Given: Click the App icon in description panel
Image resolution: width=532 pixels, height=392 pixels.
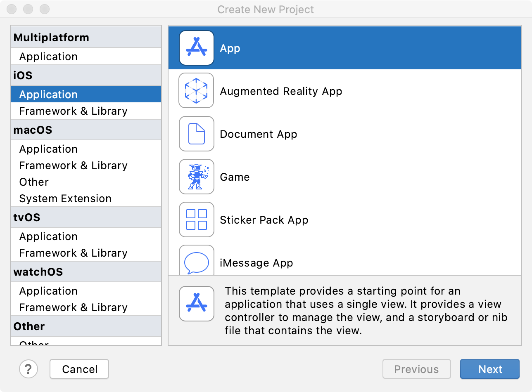Looking at the screenshot, I should pyautogui.click(x=197, y=304).
